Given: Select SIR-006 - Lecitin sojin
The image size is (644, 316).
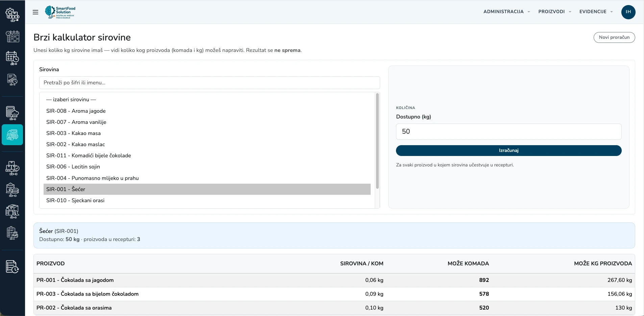Looking at the screenshot, I should coord(207,166).
